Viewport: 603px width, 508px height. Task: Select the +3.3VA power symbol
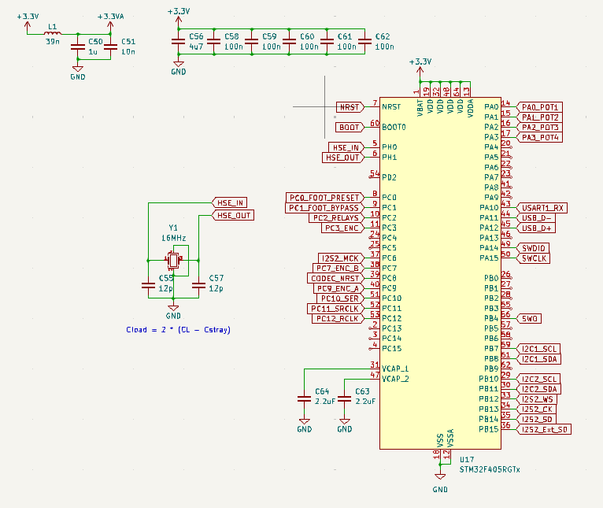point(110,25)
